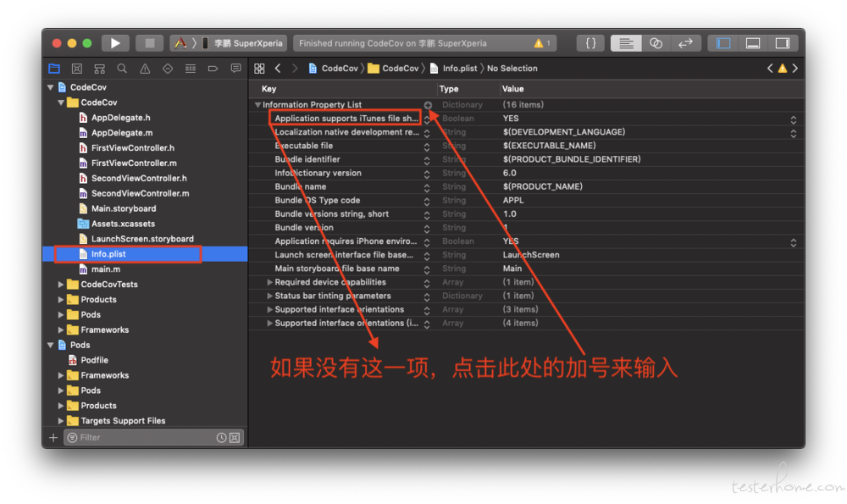Click the plus button on Information Property List
This screenshot has height=504, width=847.
(x=428, y=105)
